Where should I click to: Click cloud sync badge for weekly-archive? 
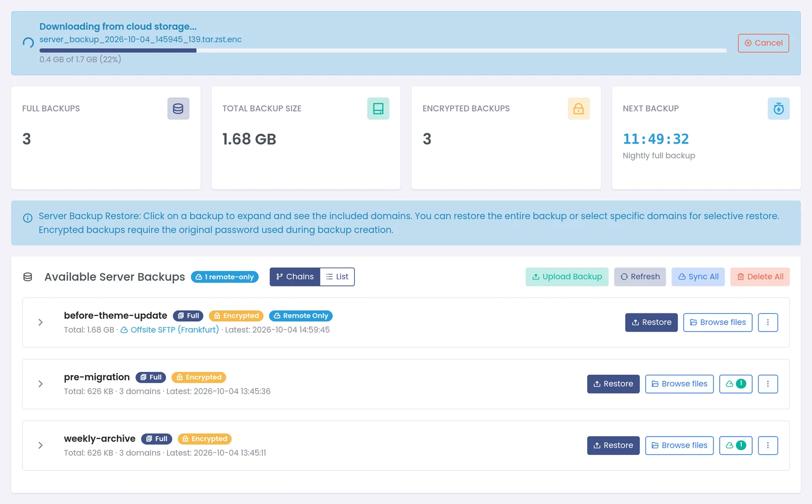[x=736, y=445]
